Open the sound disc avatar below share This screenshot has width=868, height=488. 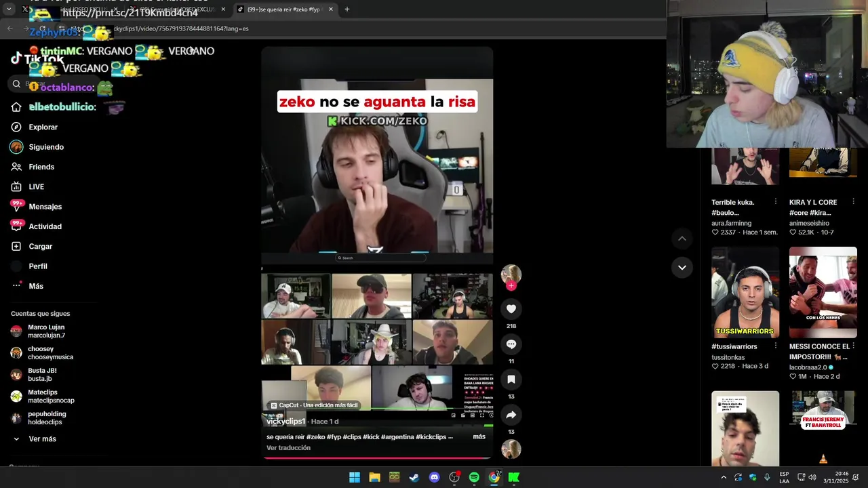click(511, 449)
